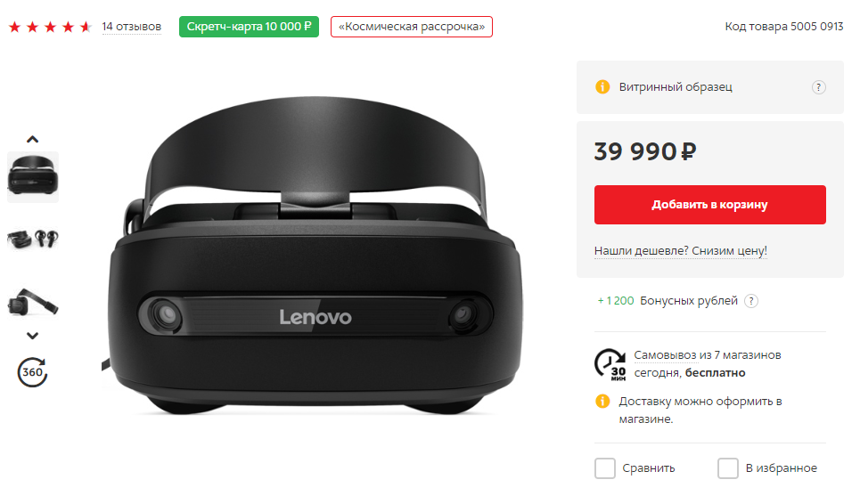
Task: Tick the В избранное checkbox
Action: tap(728, 468)
